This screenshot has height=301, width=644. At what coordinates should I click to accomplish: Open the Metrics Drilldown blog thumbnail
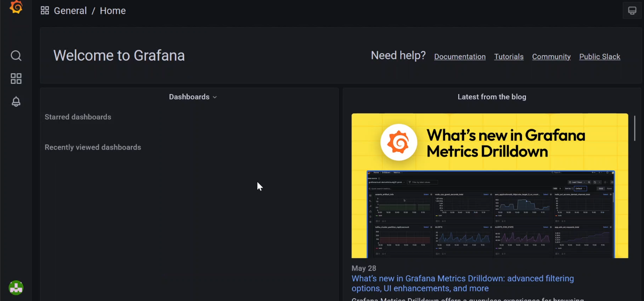(x=490, y=185)
